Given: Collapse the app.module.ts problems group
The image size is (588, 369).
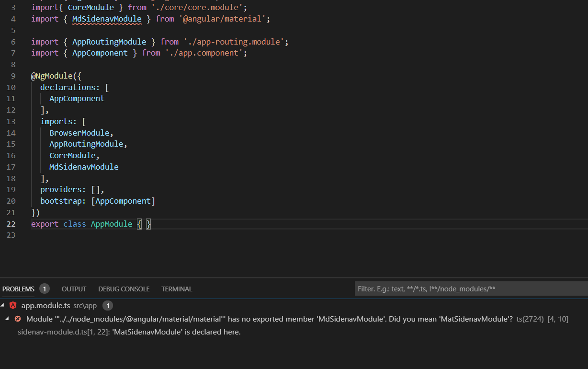Looking at the screenshot, I should pyautogui.click(x=3, y=305).
